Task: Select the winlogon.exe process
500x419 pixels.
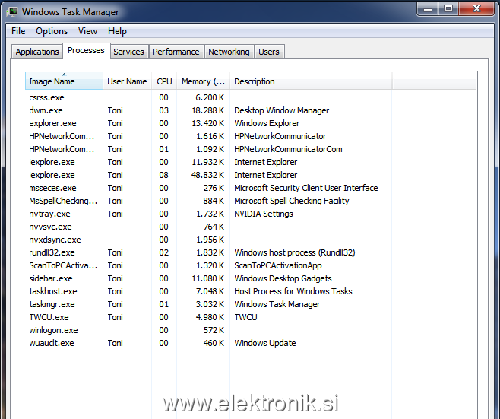Action: 250,330
